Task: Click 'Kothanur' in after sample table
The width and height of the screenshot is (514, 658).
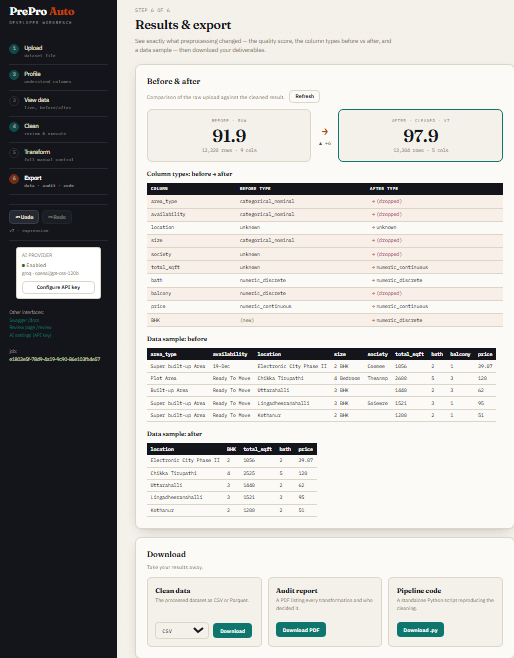Action: pos(162,510)
